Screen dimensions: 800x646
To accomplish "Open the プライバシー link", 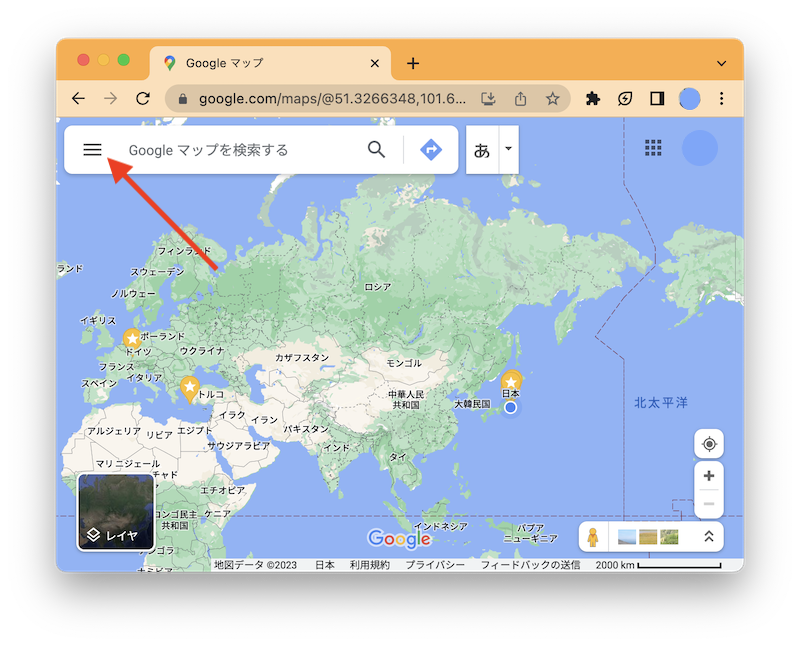I will click(x=435, y=565).
